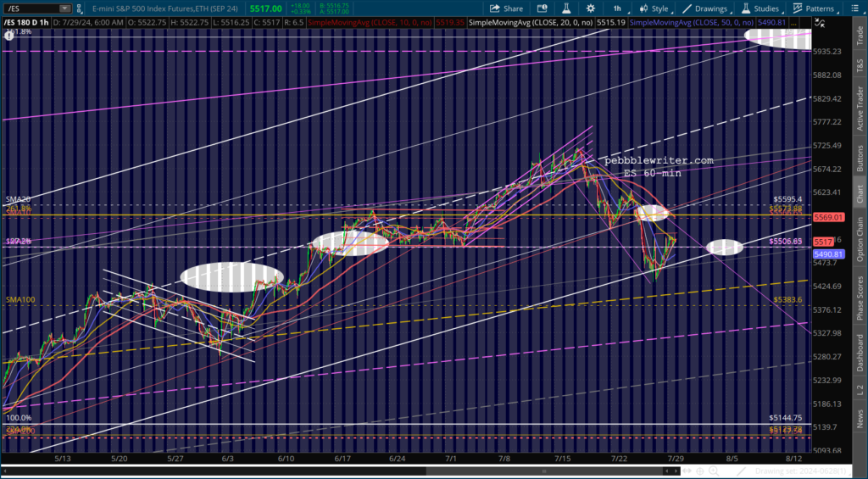This screenshot has width=868, height=479.
Task: Open chart settings gear icon
Action: (591, 8)
